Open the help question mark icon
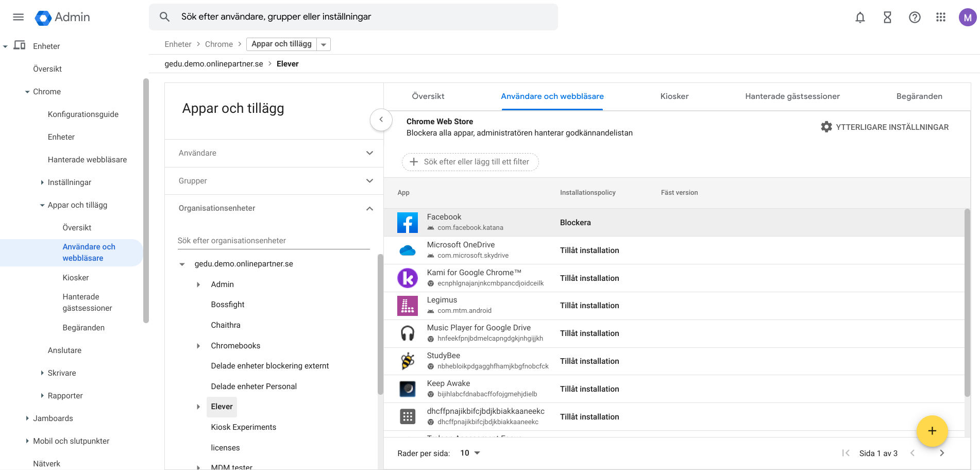The image size is (980, 470). (x=915, y=18)
